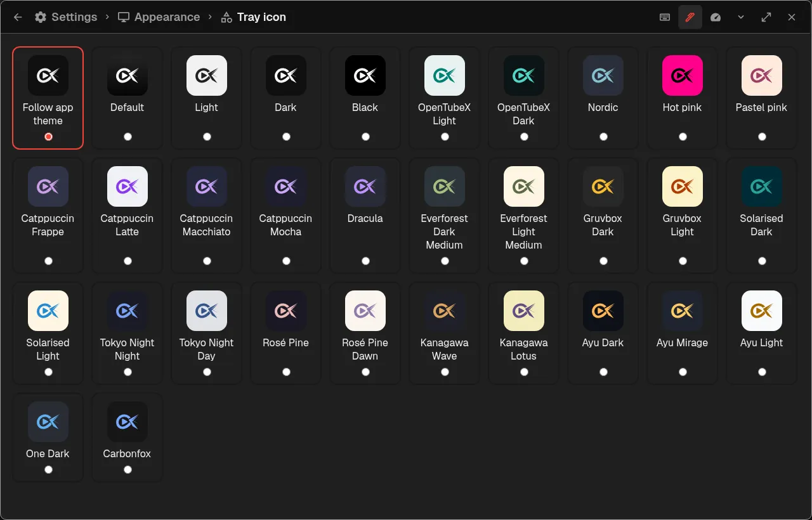The image size is (812, 520).
Task: Go back using the left arrow
Action: (x=18, y=17)
